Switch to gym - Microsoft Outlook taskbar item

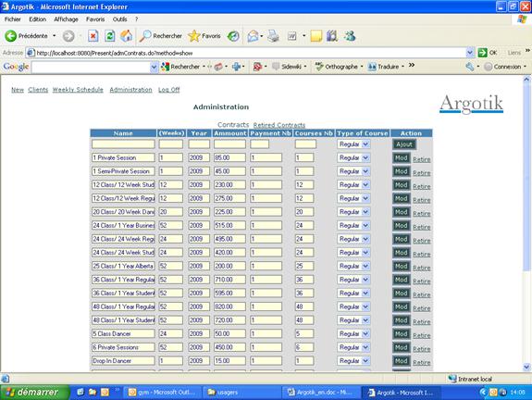[x=162, y=393]
